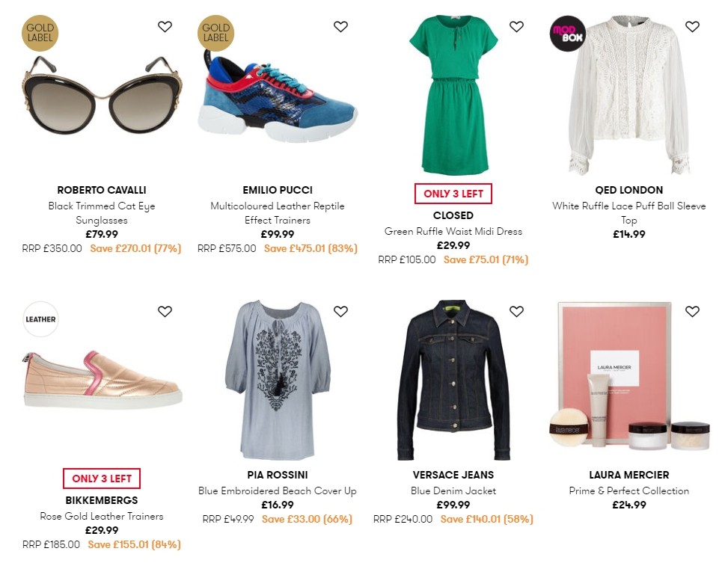Click the heart icon on Laura Mercier collection
Screen dimensions: 728x569
click(x=692, y=311)
